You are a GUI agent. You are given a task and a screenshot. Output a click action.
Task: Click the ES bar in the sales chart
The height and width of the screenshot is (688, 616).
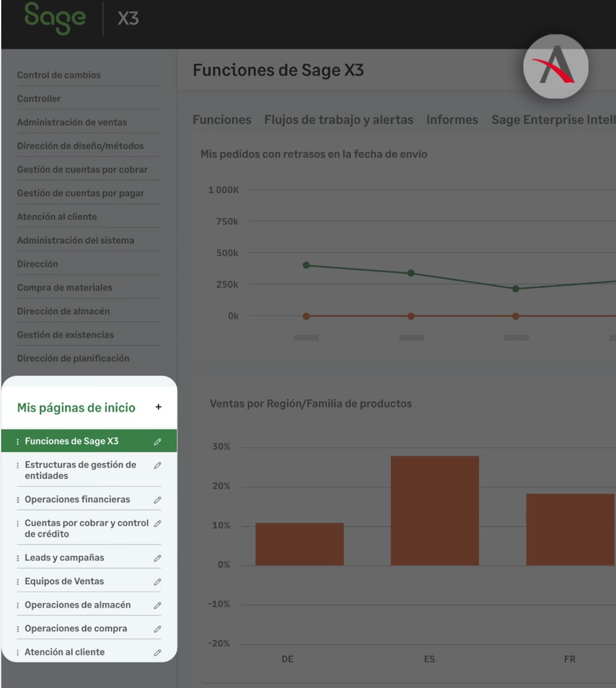(x=434, y=510)
